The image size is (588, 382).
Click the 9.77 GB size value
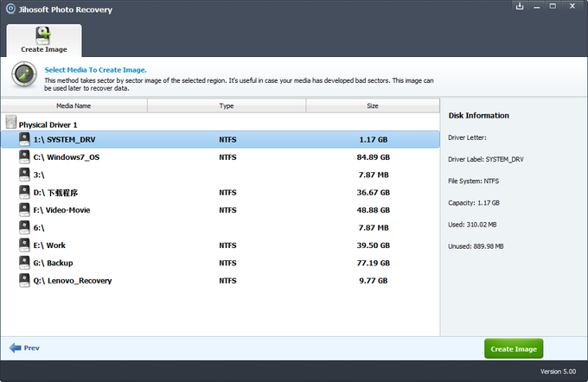coord(374,280)
